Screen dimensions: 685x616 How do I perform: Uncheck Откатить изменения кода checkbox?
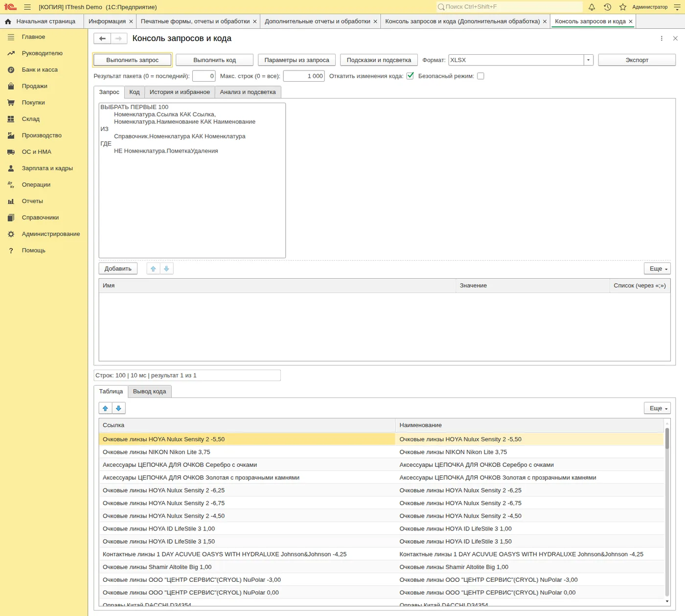[x=410, y=76]
